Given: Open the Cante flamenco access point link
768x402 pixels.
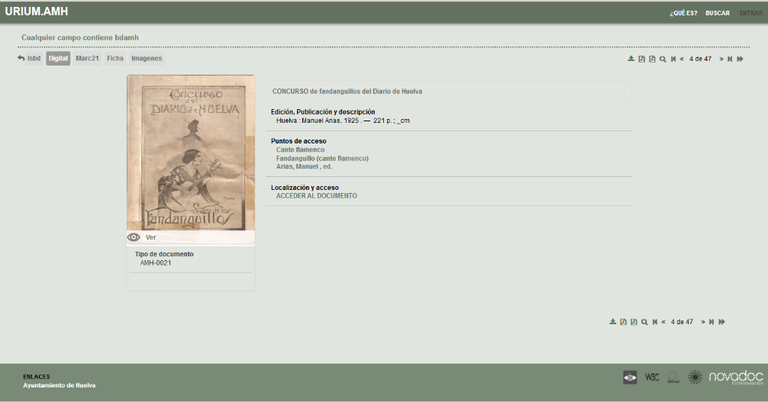Looking at the screenshot, I should (x=300, y=150).
